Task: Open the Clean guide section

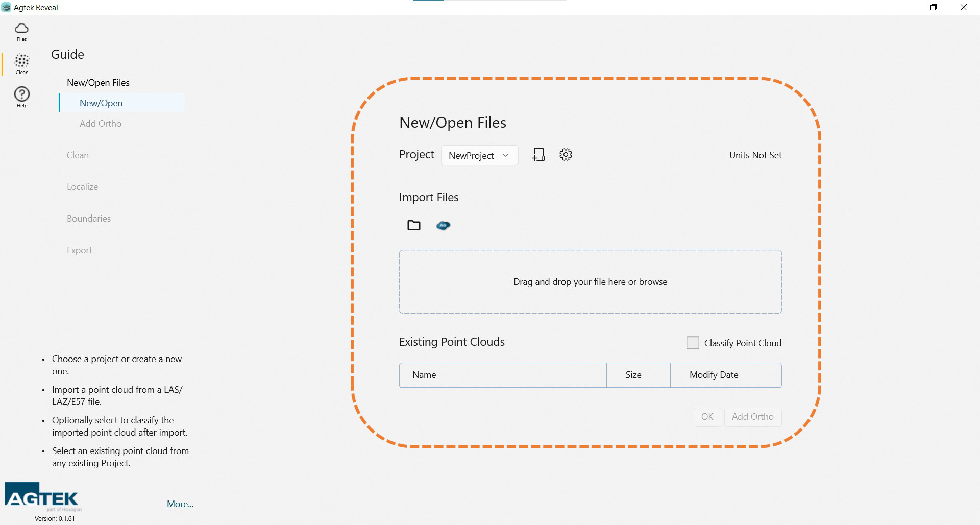Action: (78, 155)
